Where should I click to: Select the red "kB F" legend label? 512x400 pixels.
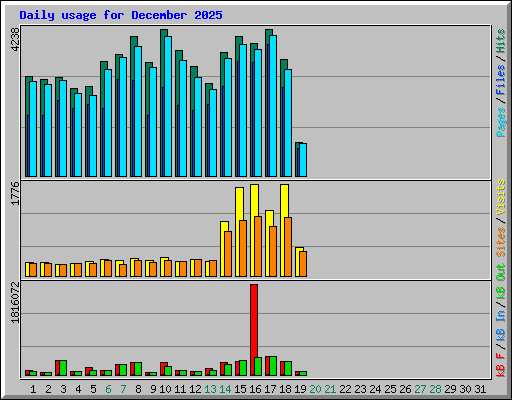click(501, 365)
